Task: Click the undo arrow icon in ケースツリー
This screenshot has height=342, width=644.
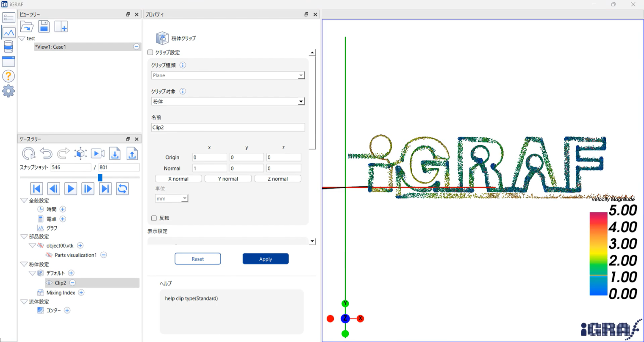Action: click(46, 153)
